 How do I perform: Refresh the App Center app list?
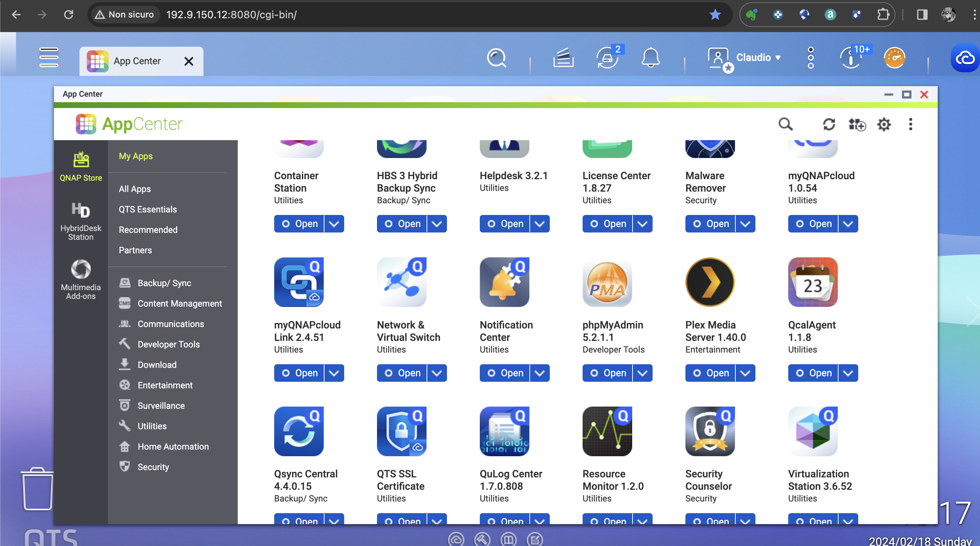829,124
